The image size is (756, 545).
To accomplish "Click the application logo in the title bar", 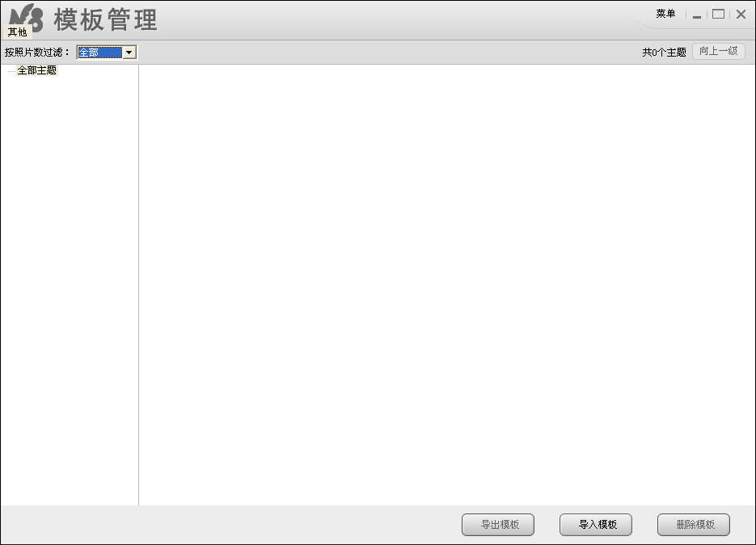I will pyautogui.click(x=27, y=17).
